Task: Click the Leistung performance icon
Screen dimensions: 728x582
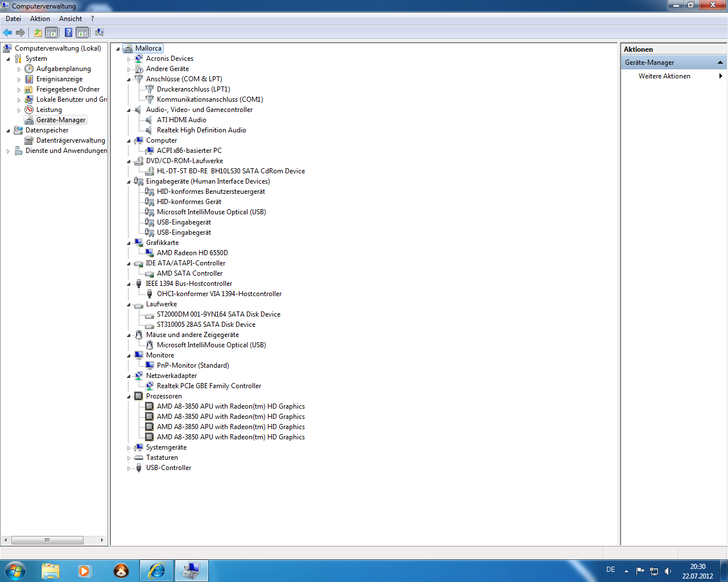Action: [x=29, y=110]
